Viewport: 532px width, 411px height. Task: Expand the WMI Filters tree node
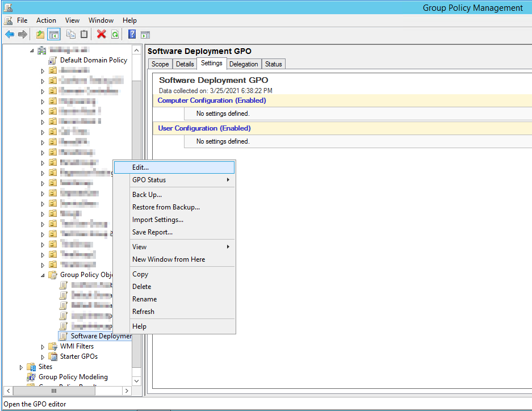pyautogui.click(x=43, y=347)
